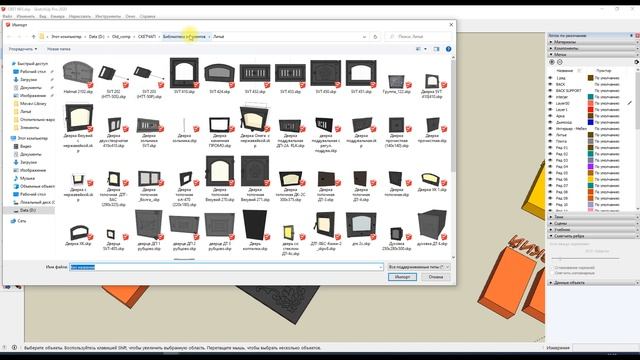Image resolution: width=640 pixels, height=360 pixels.
Task: Click the Дымоход blue color swatch
Action: 590,122
